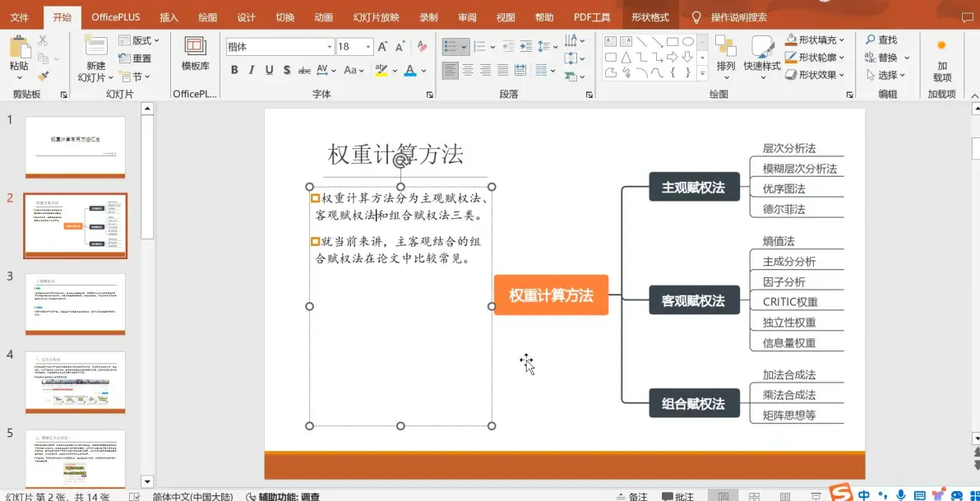Click 查找 find button
The image size is (980, 501).
(881, 40)
